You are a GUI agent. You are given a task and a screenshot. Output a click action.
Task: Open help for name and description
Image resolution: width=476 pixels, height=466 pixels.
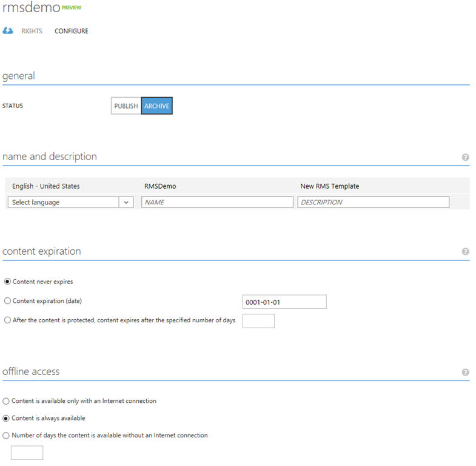point(465,157)
